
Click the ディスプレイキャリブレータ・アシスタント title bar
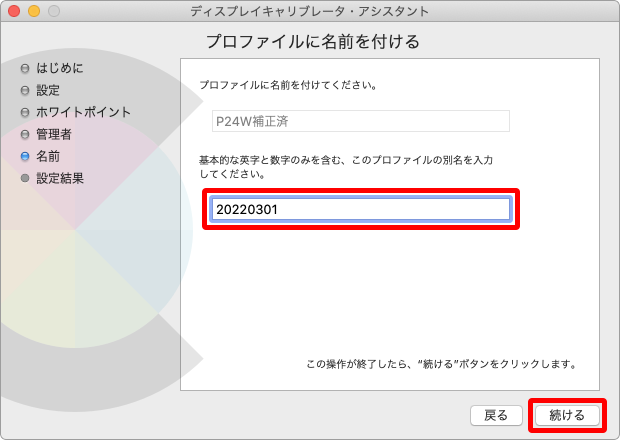tap(309, 11)
